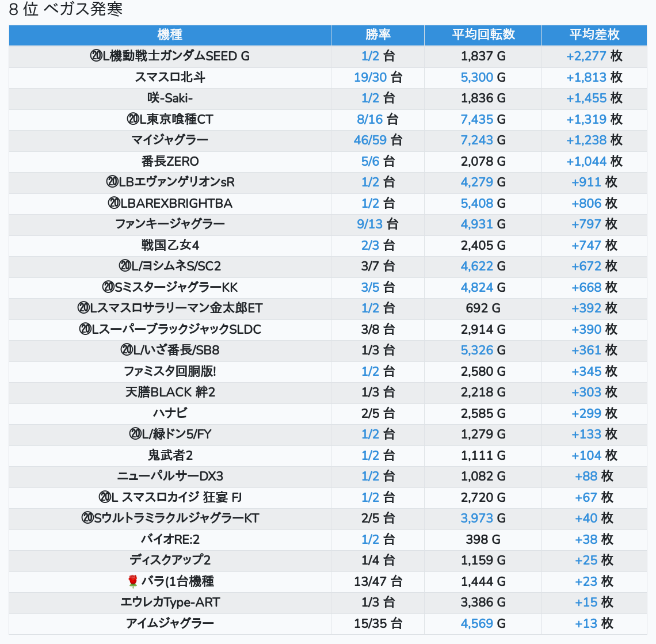
Task: Click the +2,277 枚 average difference
Action: tap(594, 56)
